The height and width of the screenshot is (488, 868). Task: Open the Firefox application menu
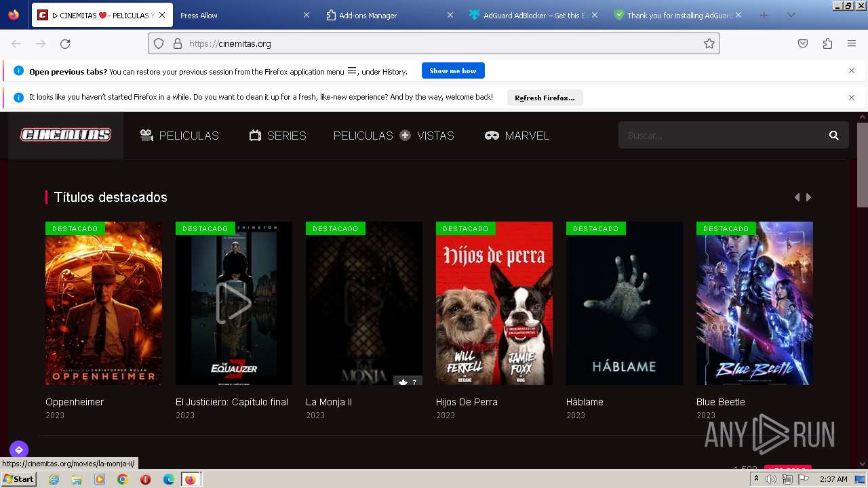852,43
